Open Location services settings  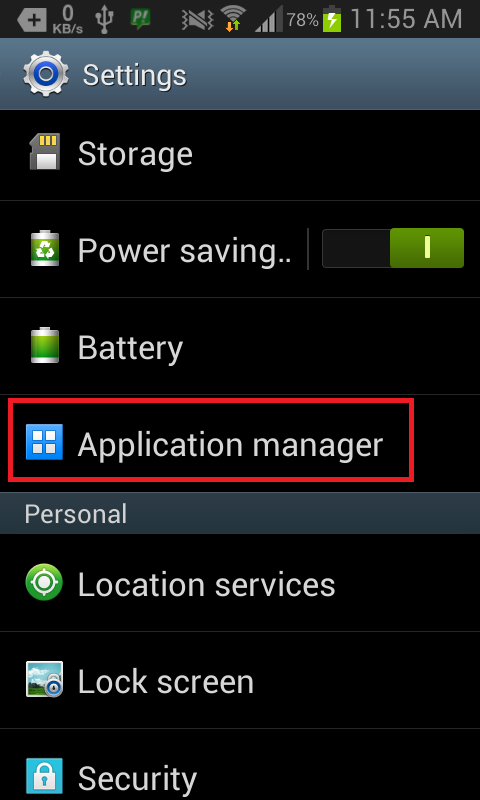240,583
